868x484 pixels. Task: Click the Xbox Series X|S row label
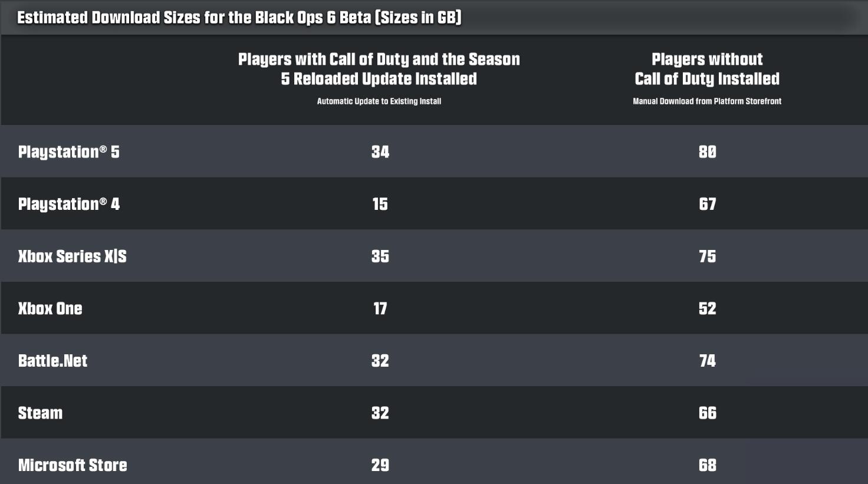coord(72,256)
